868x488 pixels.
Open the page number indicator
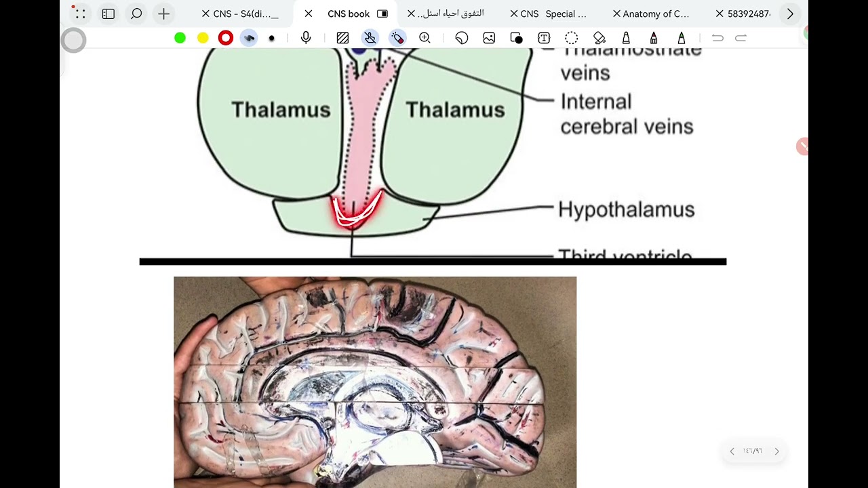tap(753, 451)
